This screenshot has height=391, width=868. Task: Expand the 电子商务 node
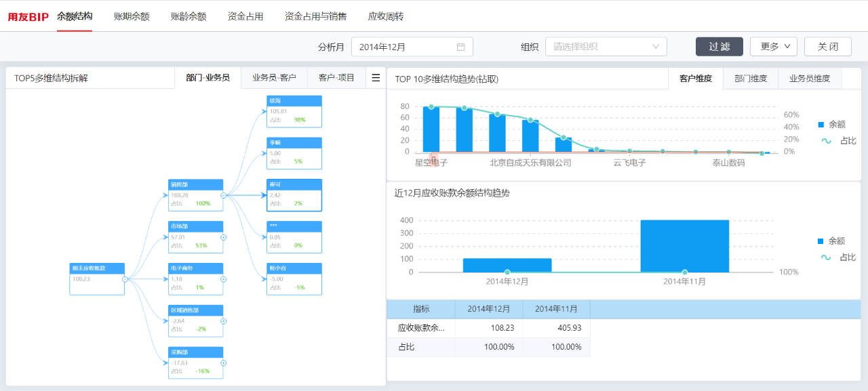224,279
